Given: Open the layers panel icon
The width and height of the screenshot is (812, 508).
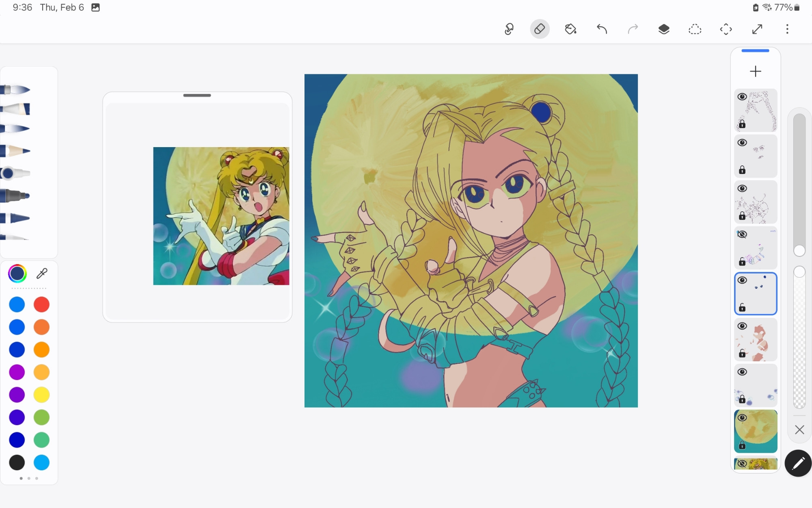Looking at the screenshot, I should tap(664, 29).
